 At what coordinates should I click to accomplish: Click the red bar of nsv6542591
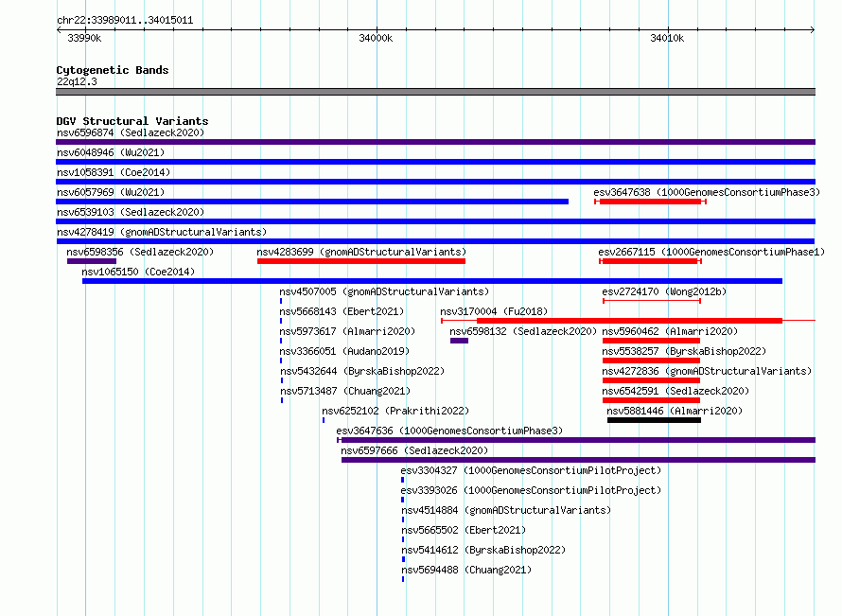(x=651, y=400)
